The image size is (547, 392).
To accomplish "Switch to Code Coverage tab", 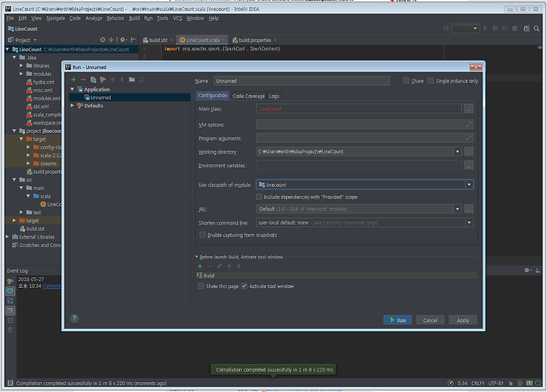I will (x=248, y=96).
